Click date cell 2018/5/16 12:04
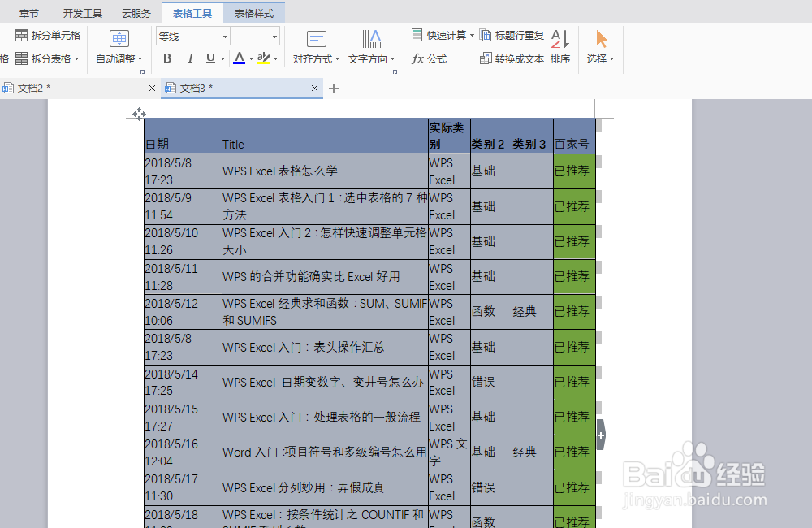The width and height of the screenshot is (812, 528). point(184,452)
